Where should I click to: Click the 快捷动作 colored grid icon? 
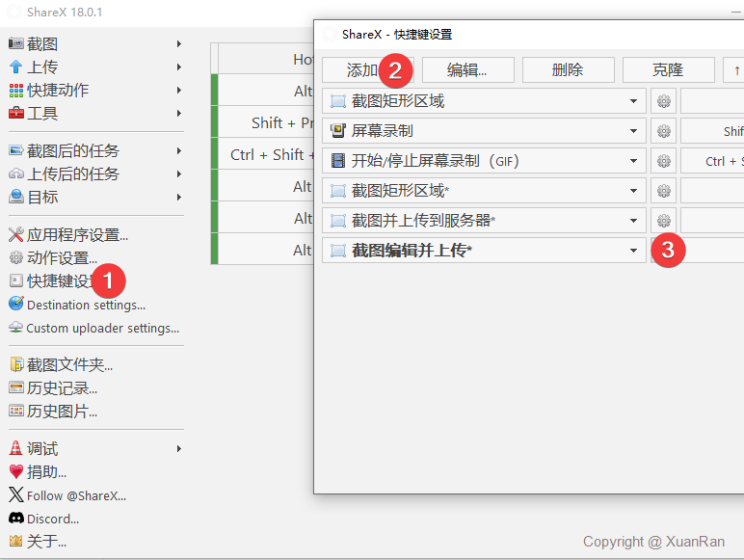pos(16,91)
